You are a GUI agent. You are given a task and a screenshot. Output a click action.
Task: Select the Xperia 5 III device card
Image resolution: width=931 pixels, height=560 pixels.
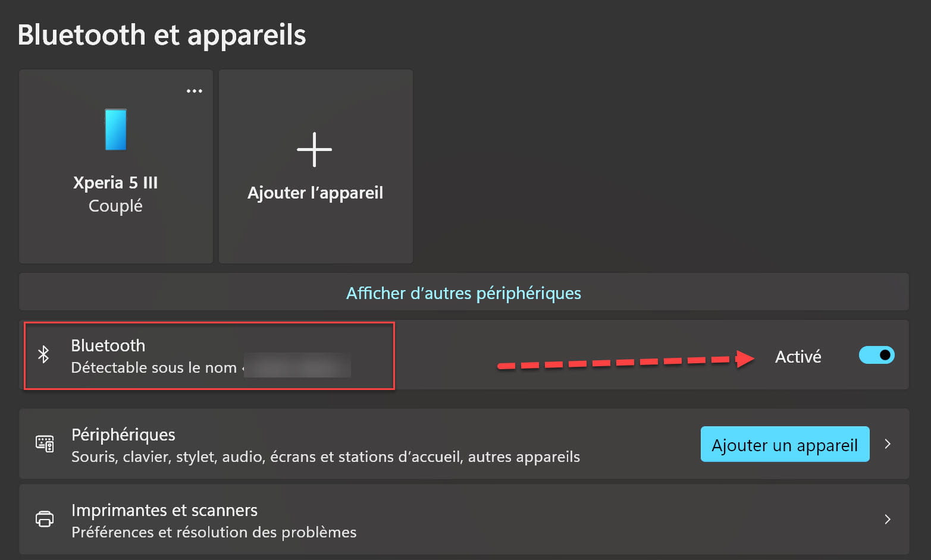click(x=116, y=166)
